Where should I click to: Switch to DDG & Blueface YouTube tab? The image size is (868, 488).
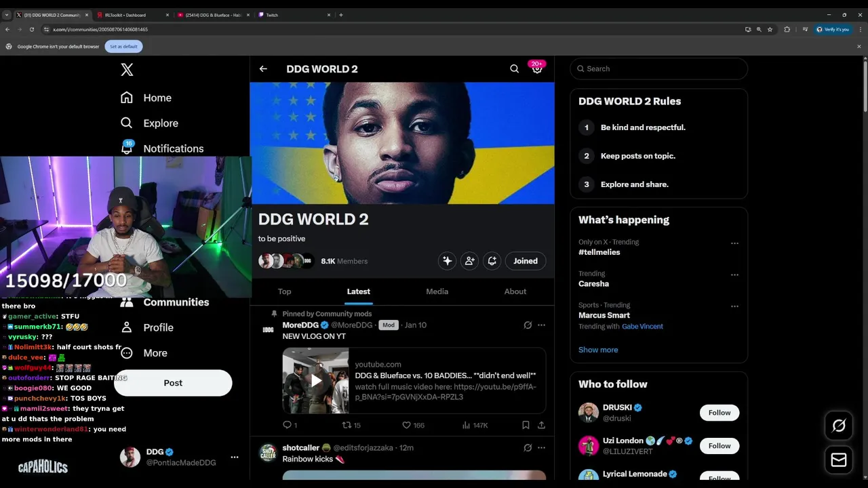213,15
